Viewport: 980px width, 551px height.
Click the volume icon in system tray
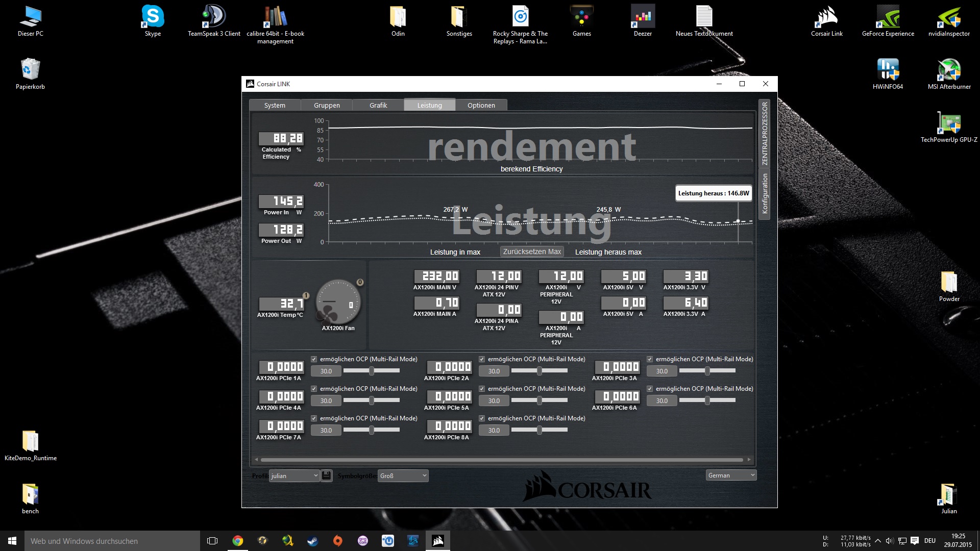890,541
